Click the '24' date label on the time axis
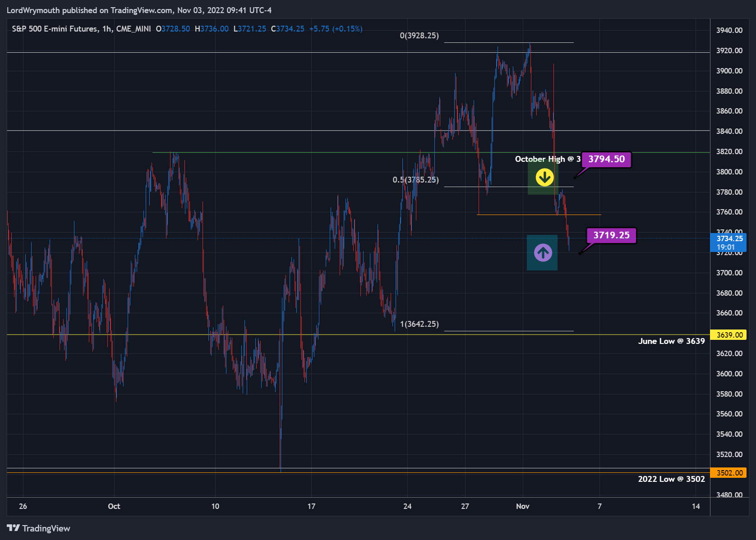The image size is (756, 540). coord(407,506)
